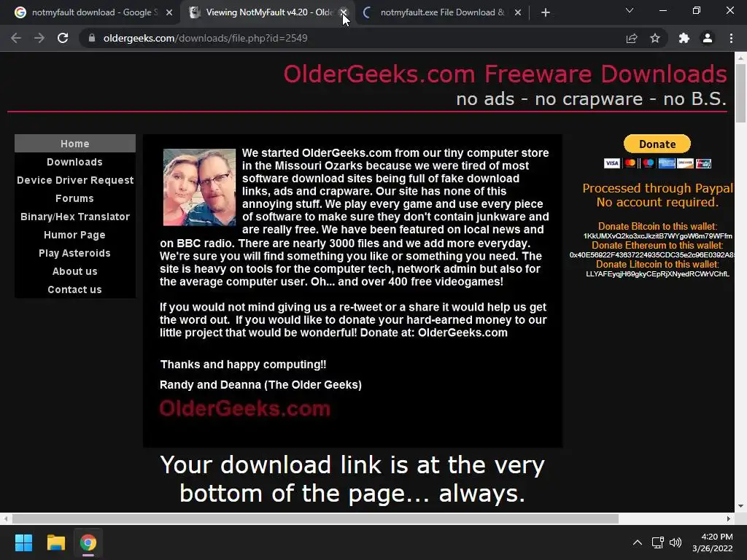Minimize the Chrome window

[x=662, y=10]
